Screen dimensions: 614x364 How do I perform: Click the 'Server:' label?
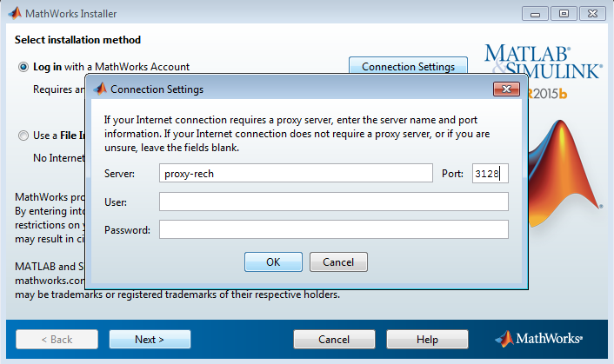[119, 174]
